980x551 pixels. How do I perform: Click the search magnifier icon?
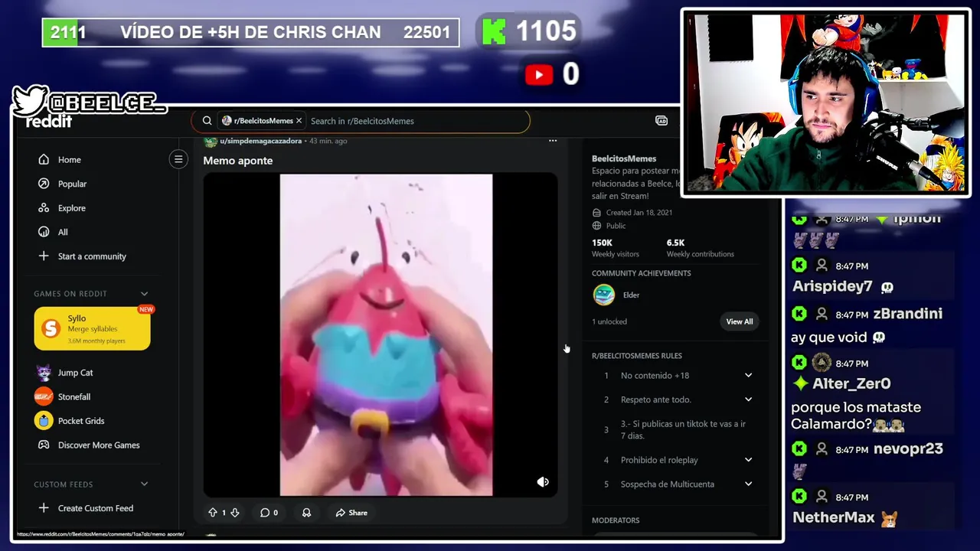(207, 121)
